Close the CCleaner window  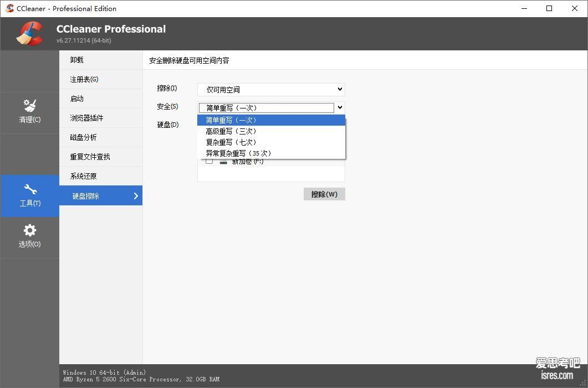[575, 8]
